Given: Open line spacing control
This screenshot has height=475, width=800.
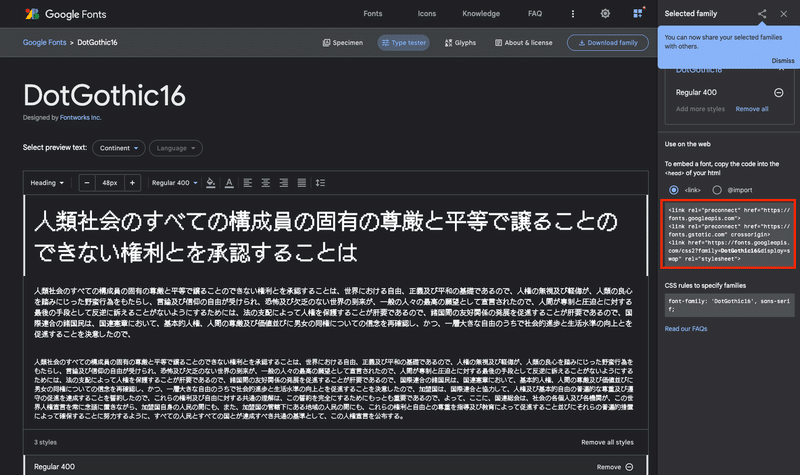Looking at the screenshot, I should tap(320, 183).
